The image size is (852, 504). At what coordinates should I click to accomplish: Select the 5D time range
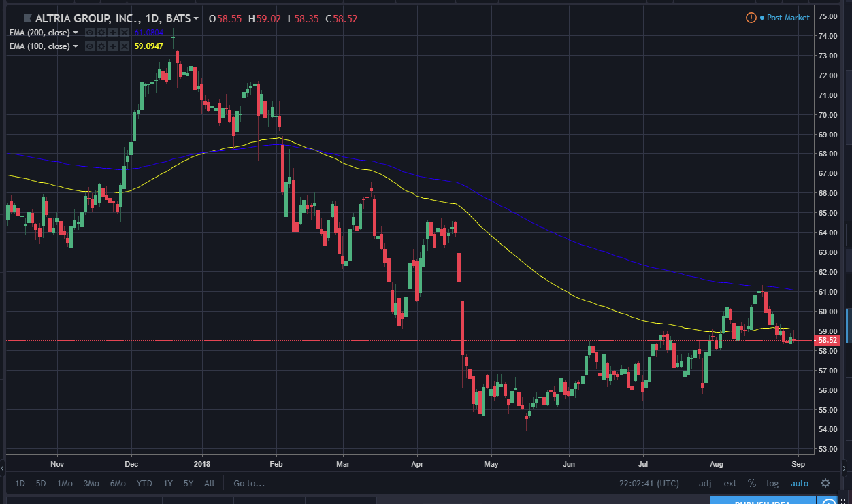[42, 484]
